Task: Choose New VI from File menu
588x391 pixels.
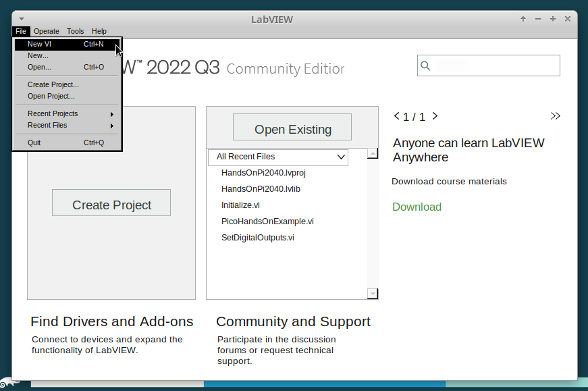Action: pos(67,44)
